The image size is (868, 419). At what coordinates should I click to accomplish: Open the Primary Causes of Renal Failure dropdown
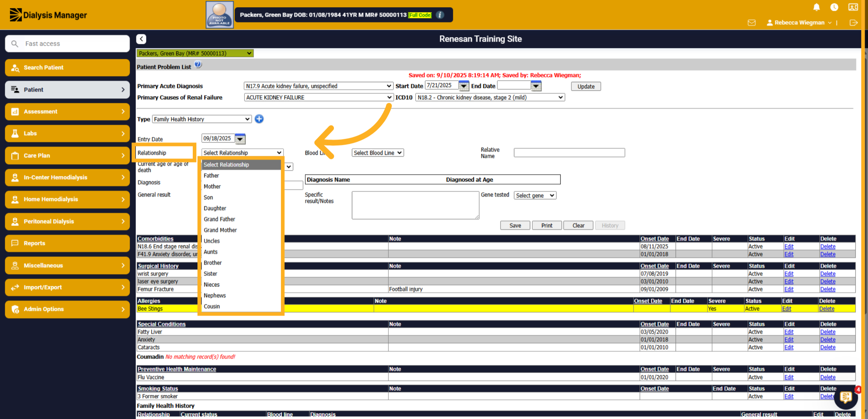[318, 97]
